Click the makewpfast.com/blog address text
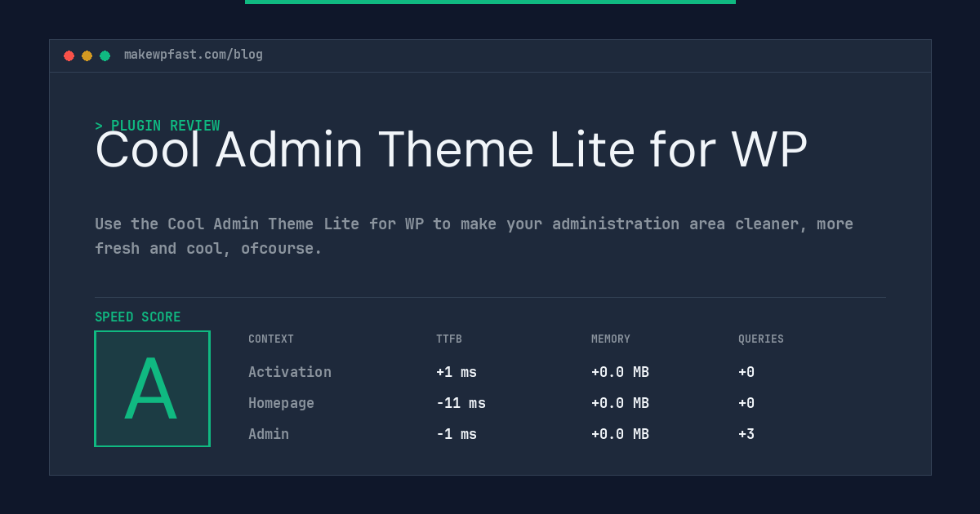Viewport: 980px width, 514px height. click(194, 55)
